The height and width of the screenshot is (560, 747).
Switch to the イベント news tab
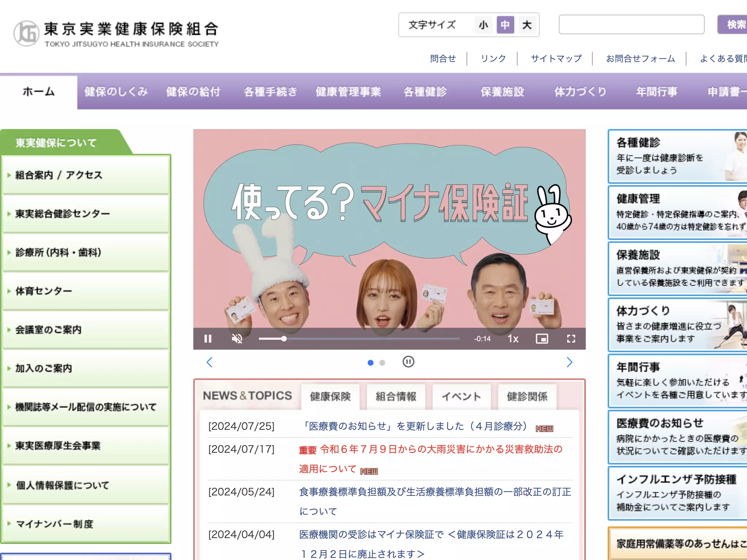[x=461, y=396]
